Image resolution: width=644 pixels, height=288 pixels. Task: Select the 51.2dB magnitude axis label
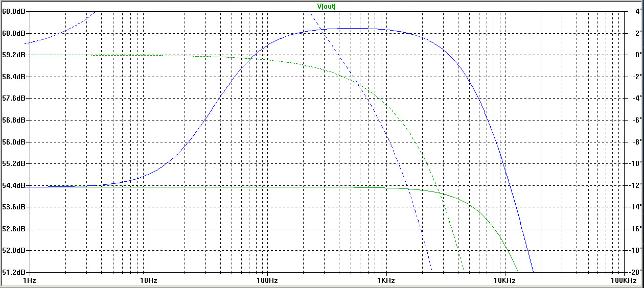[14, 272]
